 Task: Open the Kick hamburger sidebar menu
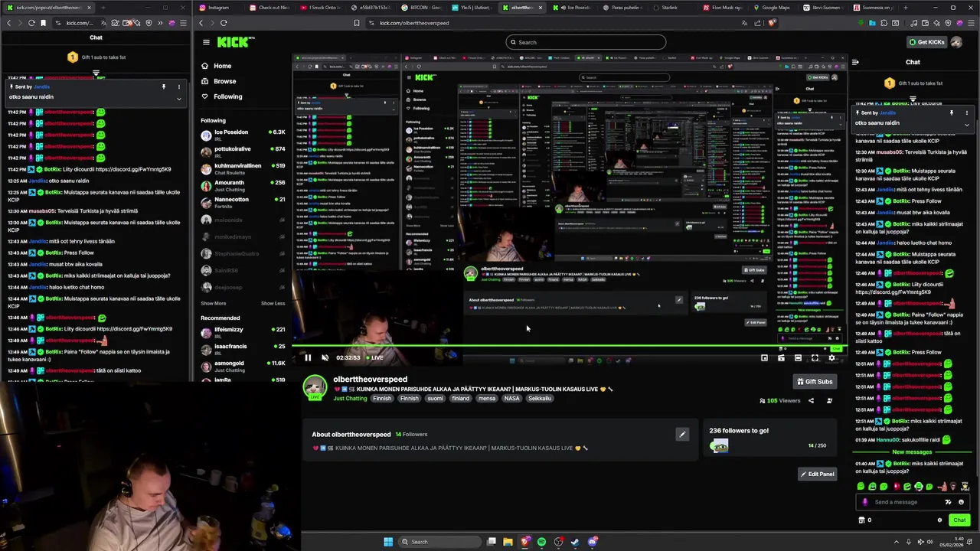point(206,42)
